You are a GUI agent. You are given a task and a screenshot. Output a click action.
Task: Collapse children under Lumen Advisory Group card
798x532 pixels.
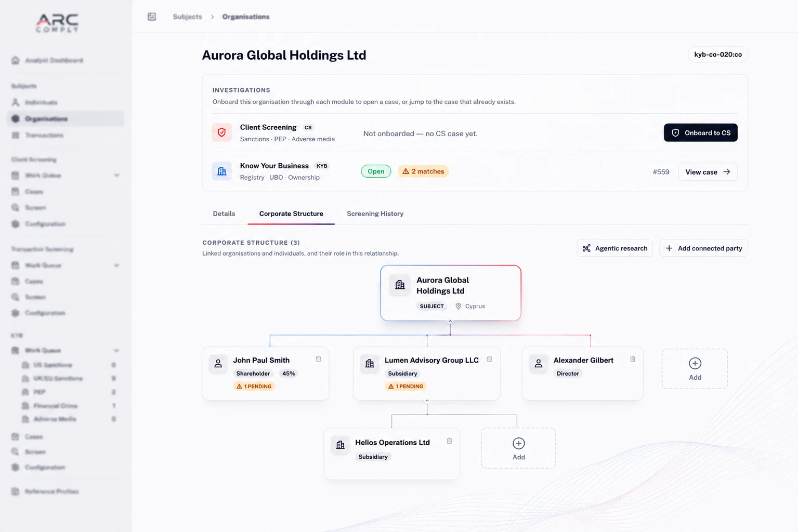427,401
